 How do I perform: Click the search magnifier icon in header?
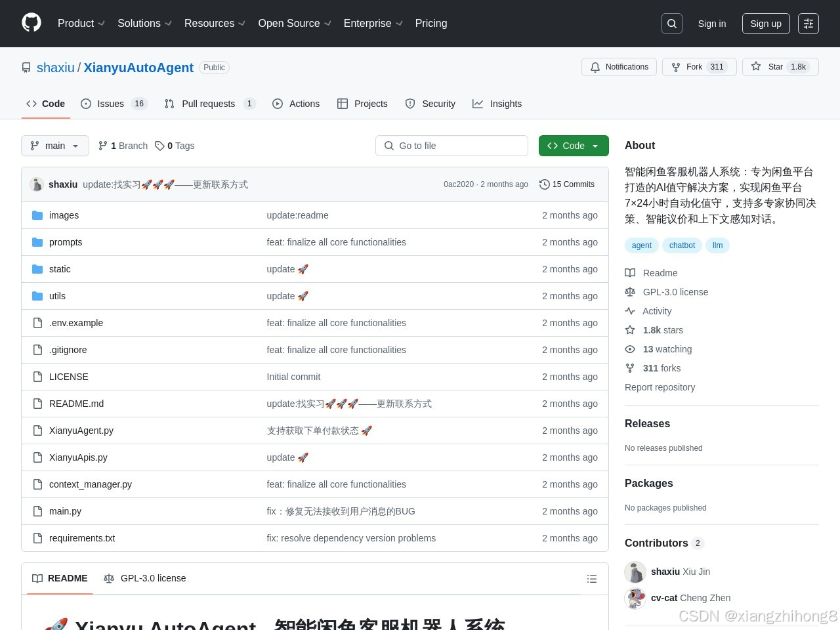point(672,24)
